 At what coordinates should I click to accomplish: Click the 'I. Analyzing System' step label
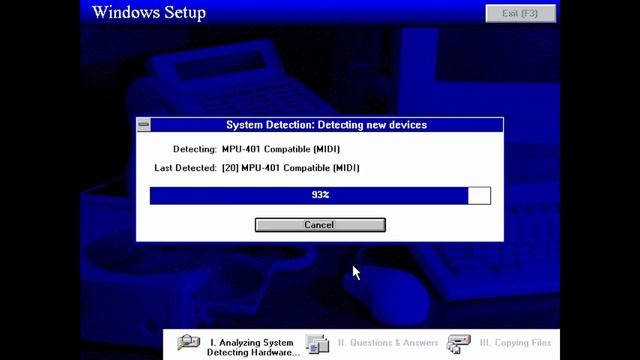pos(252,342)
